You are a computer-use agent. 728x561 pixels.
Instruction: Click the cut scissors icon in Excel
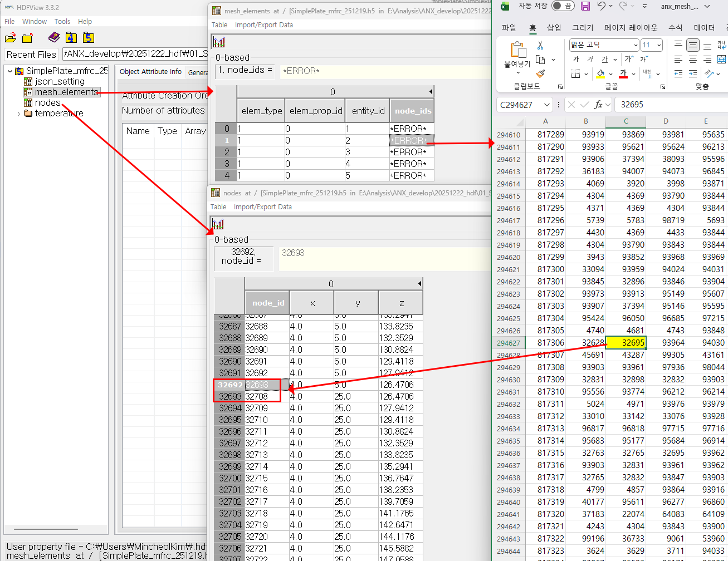(x=540, y=46)
